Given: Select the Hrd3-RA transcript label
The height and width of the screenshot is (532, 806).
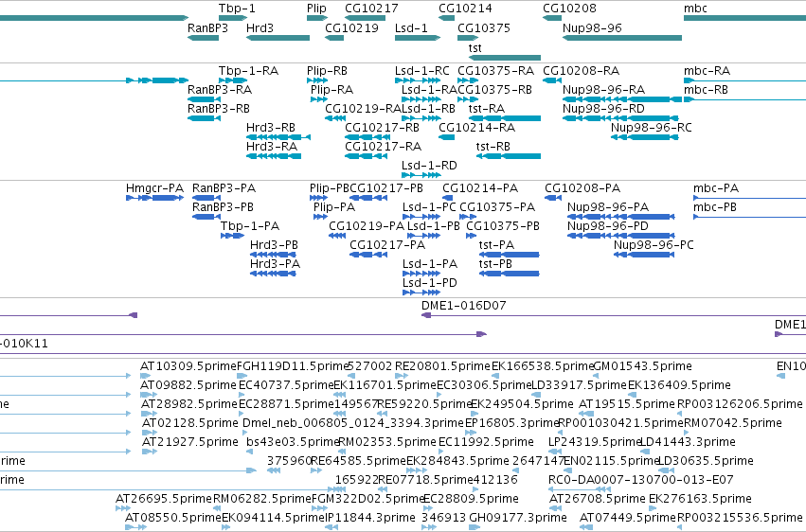Looking at the screenshot, I should pos(272,147).
